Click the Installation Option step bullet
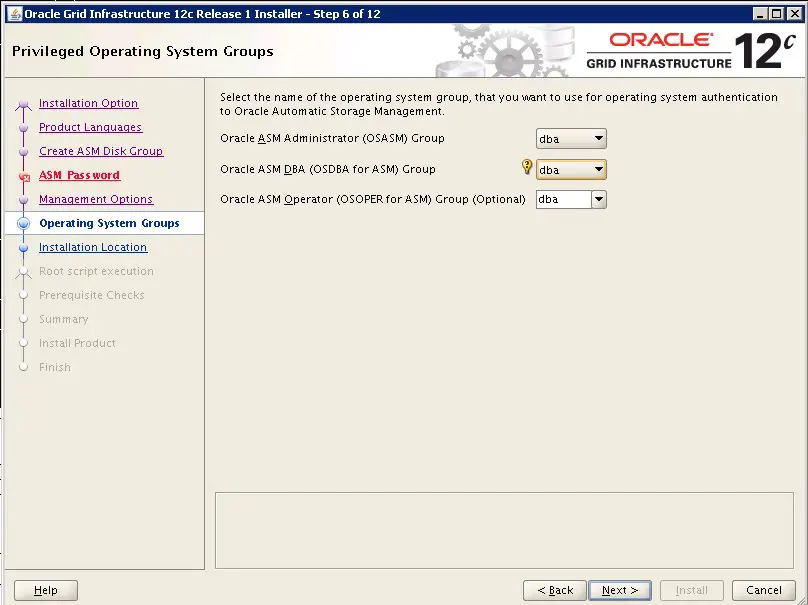The height and width of the screenshot is (605, 808). click(x=23, y=104)
